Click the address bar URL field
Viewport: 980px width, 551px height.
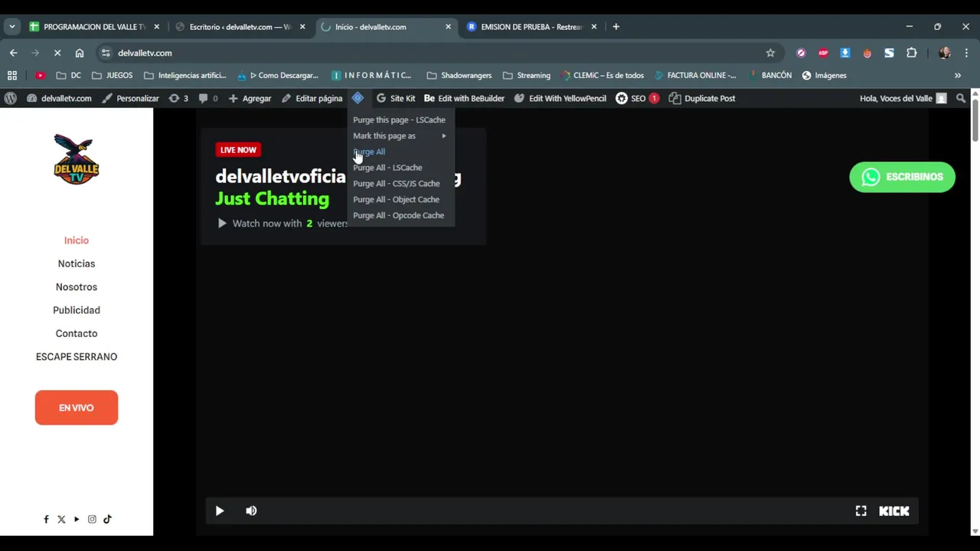tap(436, 53)
